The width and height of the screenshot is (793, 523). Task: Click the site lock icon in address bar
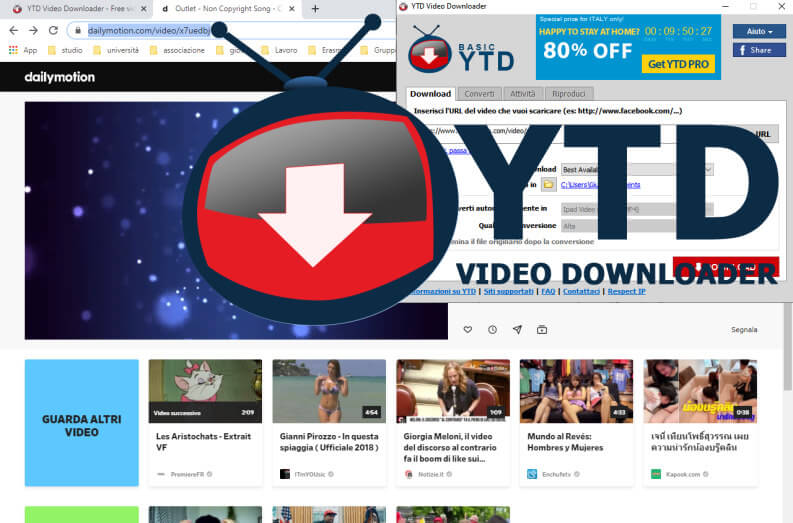(78, 30)
